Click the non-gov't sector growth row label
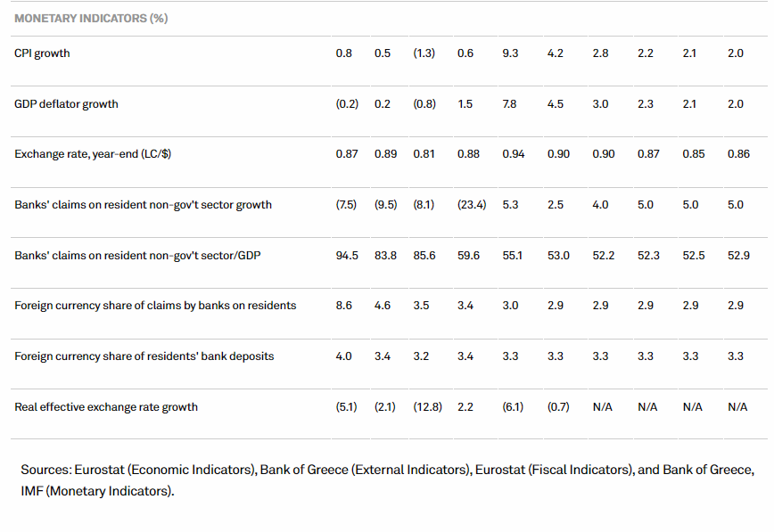Screen dimensions: 774x532 point(143,205)
